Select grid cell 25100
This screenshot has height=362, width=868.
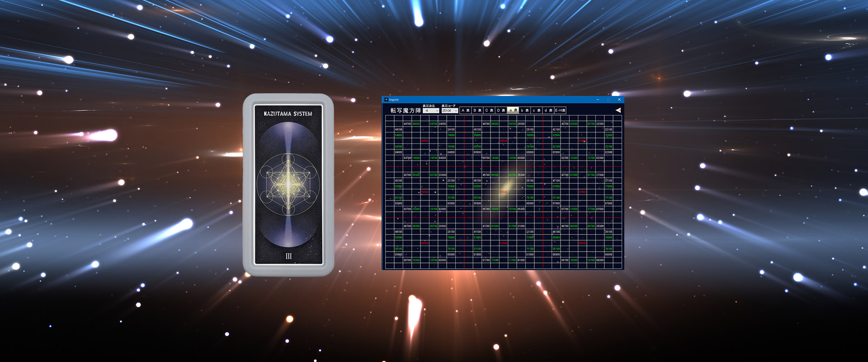coord(530,181)
